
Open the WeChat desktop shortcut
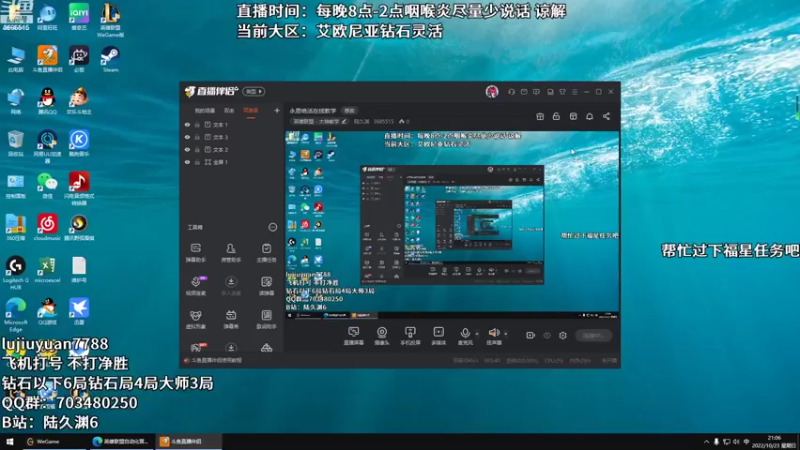click(x=47, y=186)
